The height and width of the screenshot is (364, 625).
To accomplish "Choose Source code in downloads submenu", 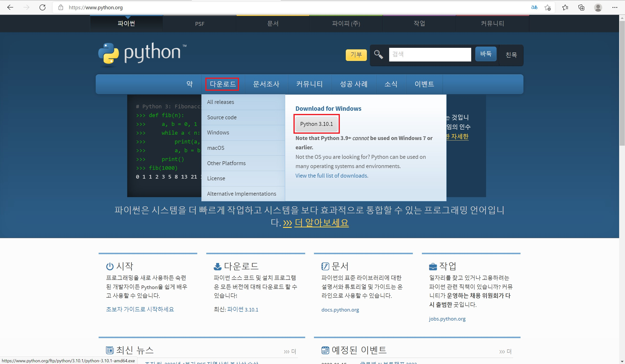I will (222, 117).
